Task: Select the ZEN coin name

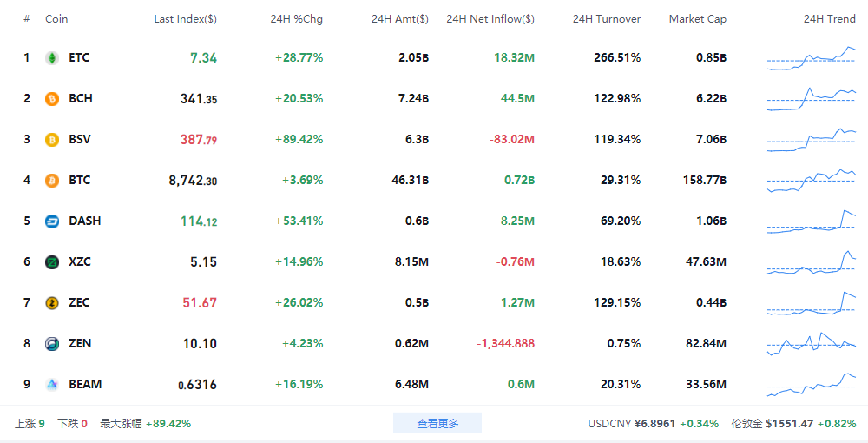Action: point(80,343)
